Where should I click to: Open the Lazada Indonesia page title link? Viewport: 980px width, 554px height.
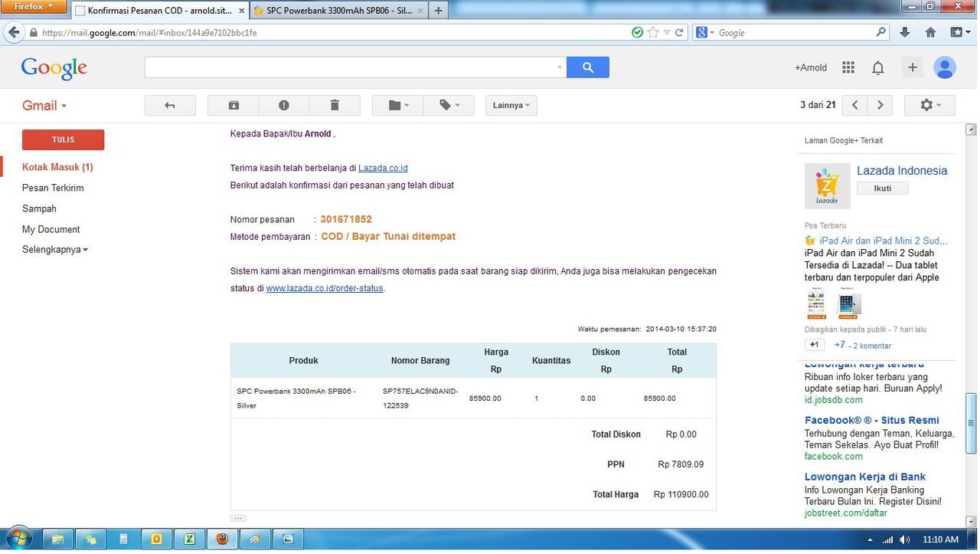coord(902,171)
